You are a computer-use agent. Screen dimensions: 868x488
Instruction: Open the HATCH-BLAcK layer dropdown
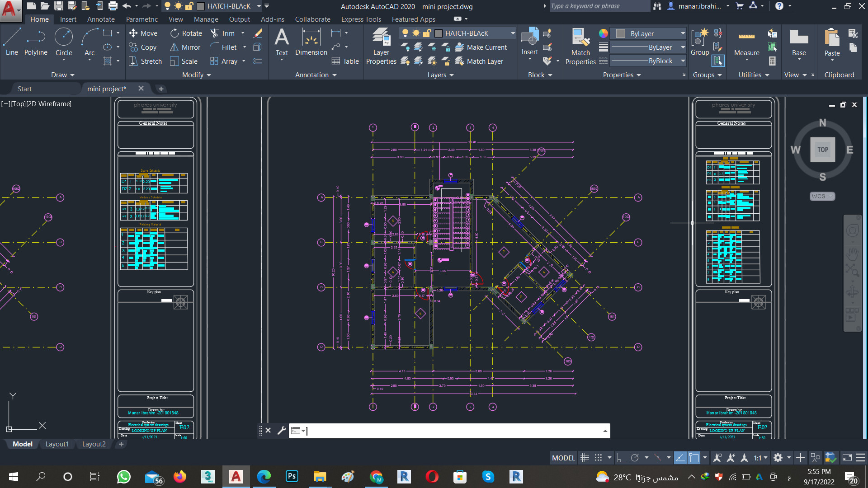[x=513, y=33]
